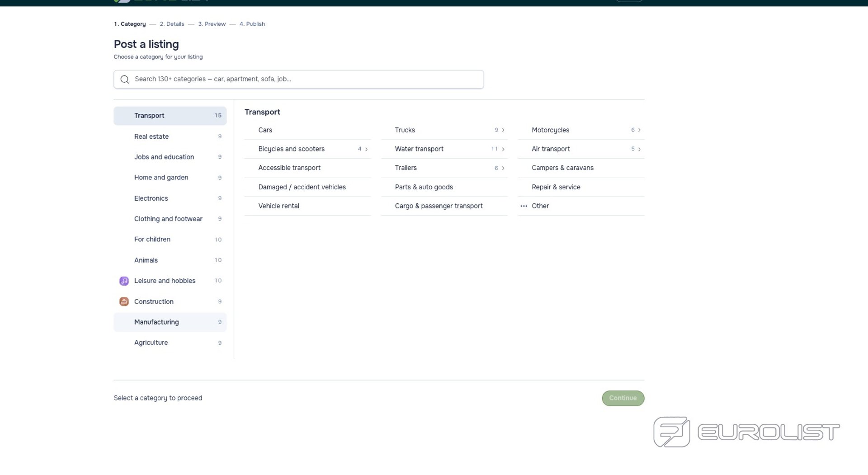Focus the category search field
Image resolution: width=868 pixels, height=475 pixels.
(x=299, y=80)
